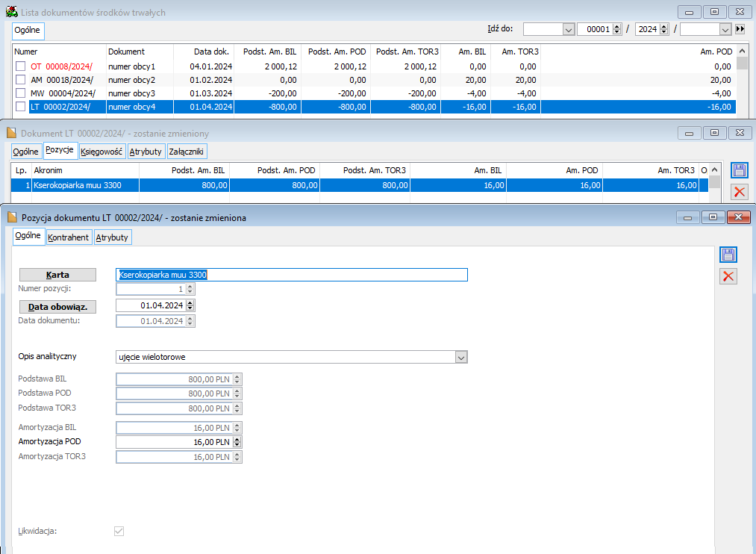Screen dimensions: 756x554
Task: Open the Księgowość tab
Action: (x=101, y=152)
